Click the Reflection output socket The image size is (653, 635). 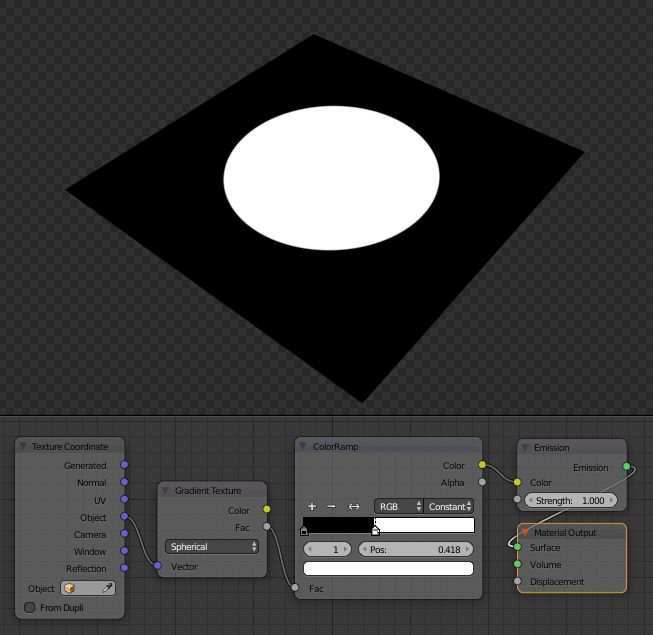[124, 568]
